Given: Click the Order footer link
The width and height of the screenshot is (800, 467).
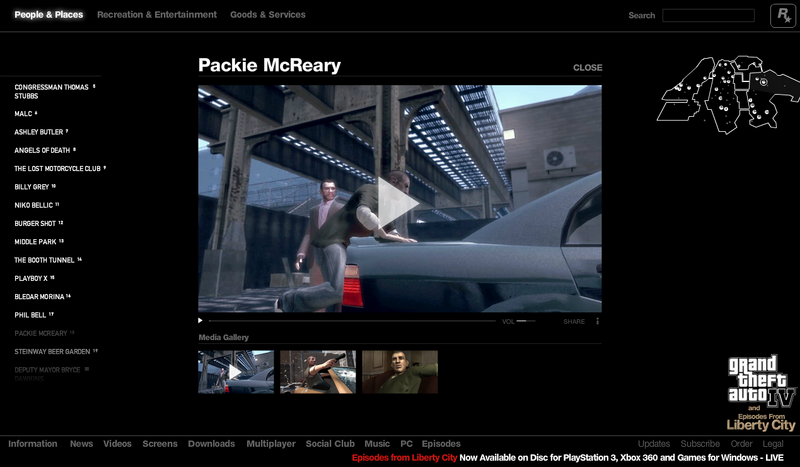Looking at the screenshot, I should tap(741, 444).
